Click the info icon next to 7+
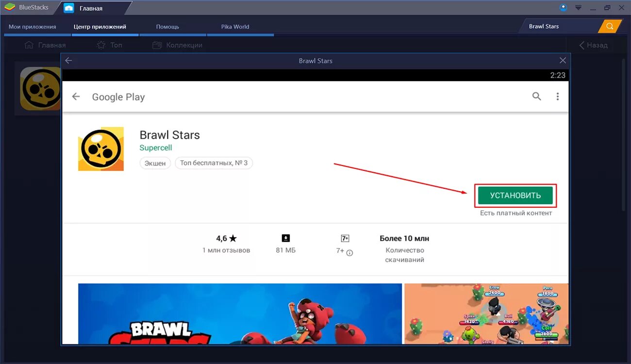 349,253
